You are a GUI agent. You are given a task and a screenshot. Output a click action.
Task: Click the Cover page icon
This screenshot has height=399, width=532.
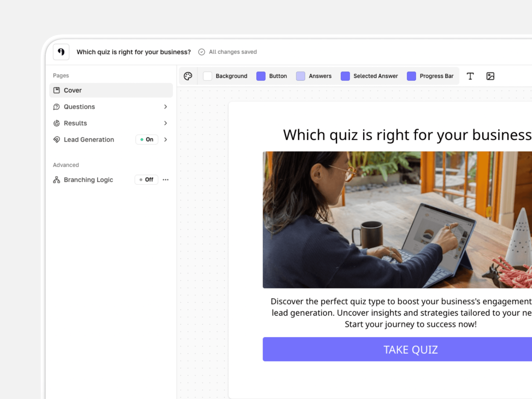pyautogui.click(x=57, y=90)
